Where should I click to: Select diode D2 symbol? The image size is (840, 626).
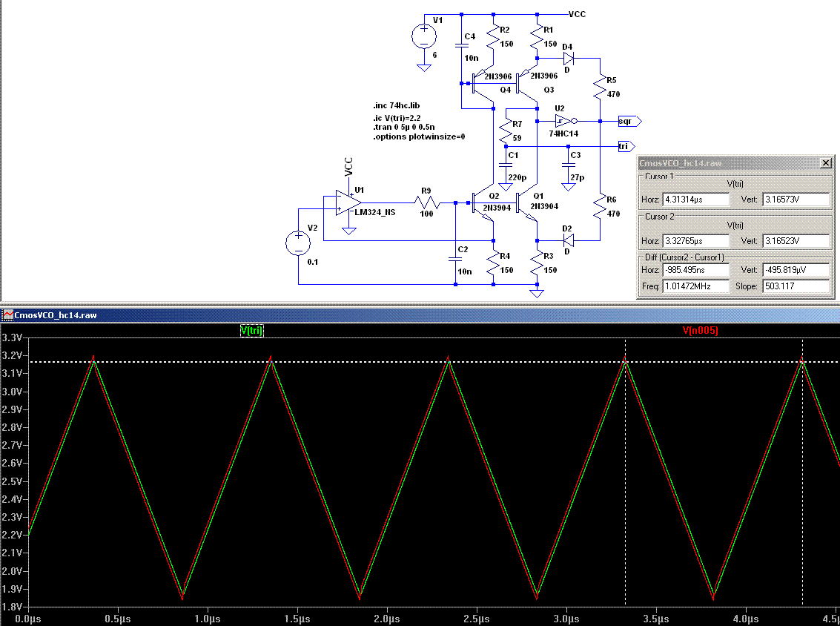569,240
